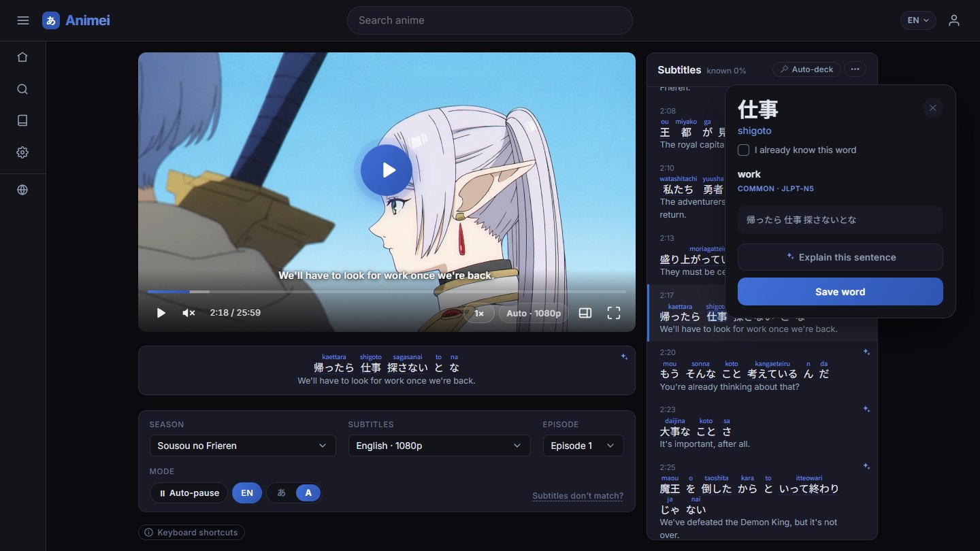
Task: Open the hamburger menu
Action: pyautogui.click(x=22, y=20)
